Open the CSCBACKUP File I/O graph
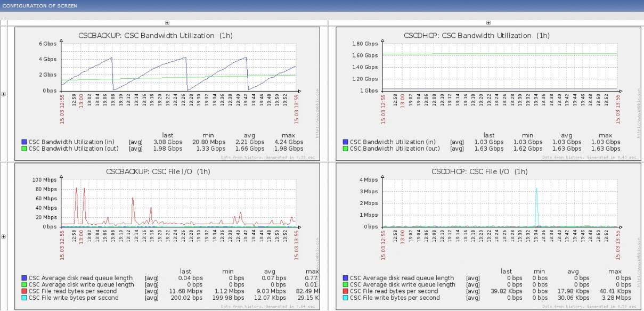 pyautogui.click(x=167, y=236)
